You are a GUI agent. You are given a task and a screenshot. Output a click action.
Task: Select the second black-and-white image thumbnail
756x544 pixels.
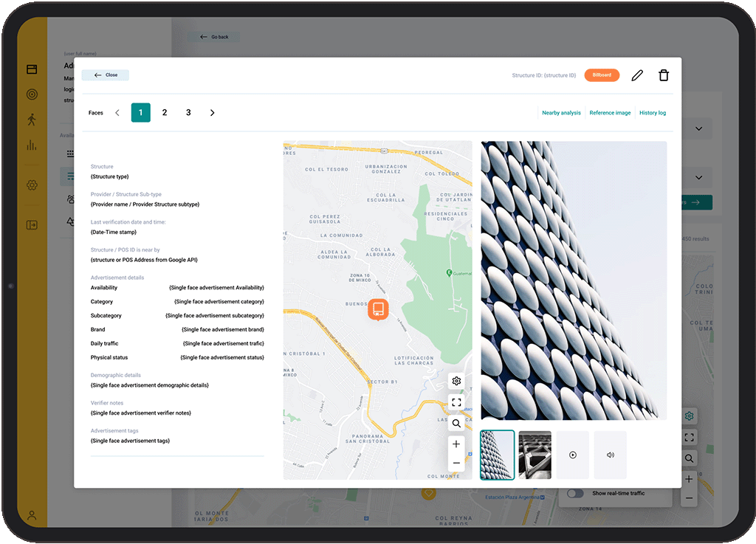pyautogui.click(x=535, y=455)
